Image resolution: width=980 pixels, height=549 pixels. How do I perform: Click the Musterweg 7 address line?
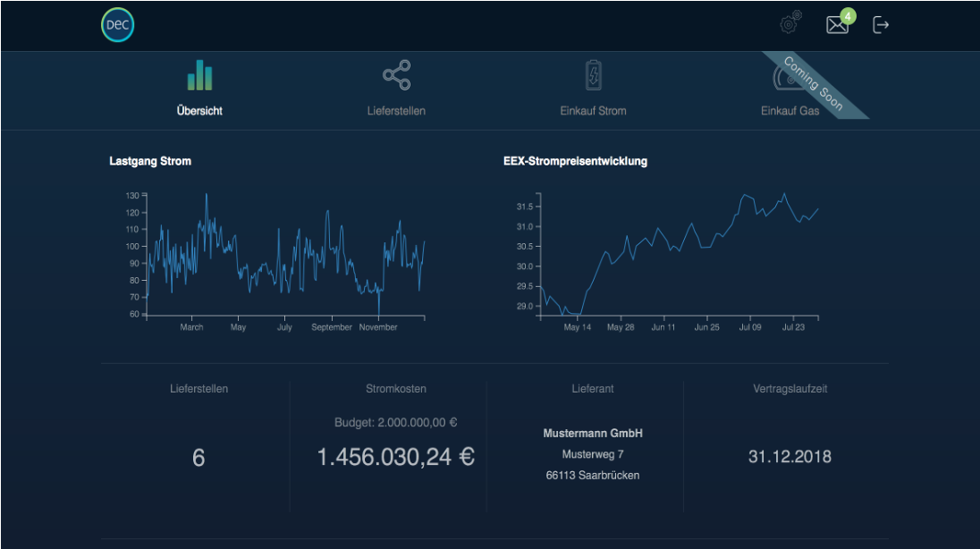pos(593,454)
